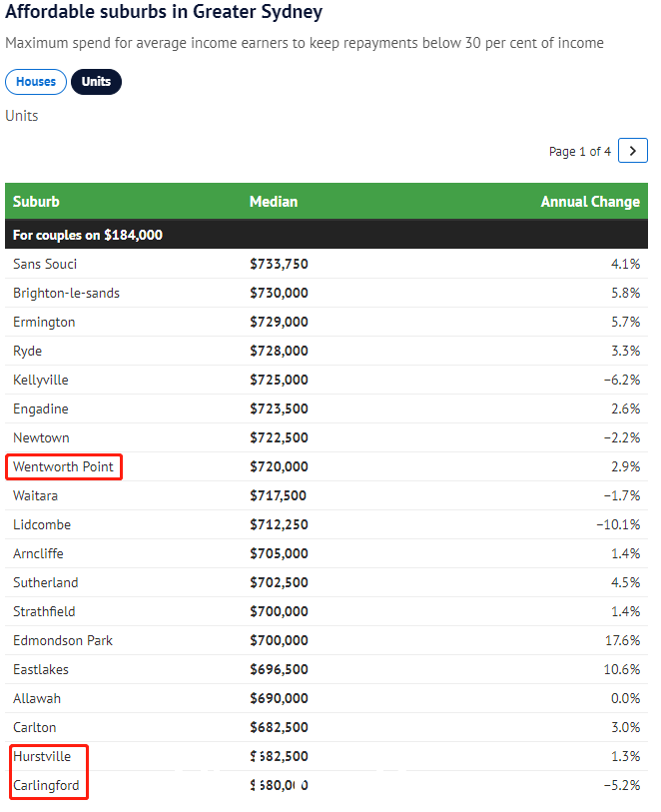
Task: Select the Units tab
Action: coord(96,82)
